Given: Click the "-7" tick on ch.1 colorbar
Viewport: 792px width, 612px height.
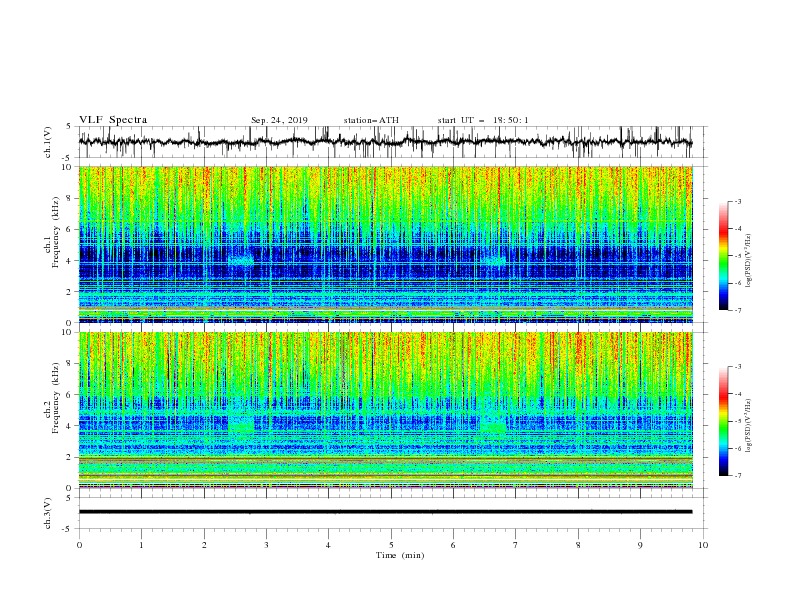Looking at the screenshot, I should [x=737, y=310].
